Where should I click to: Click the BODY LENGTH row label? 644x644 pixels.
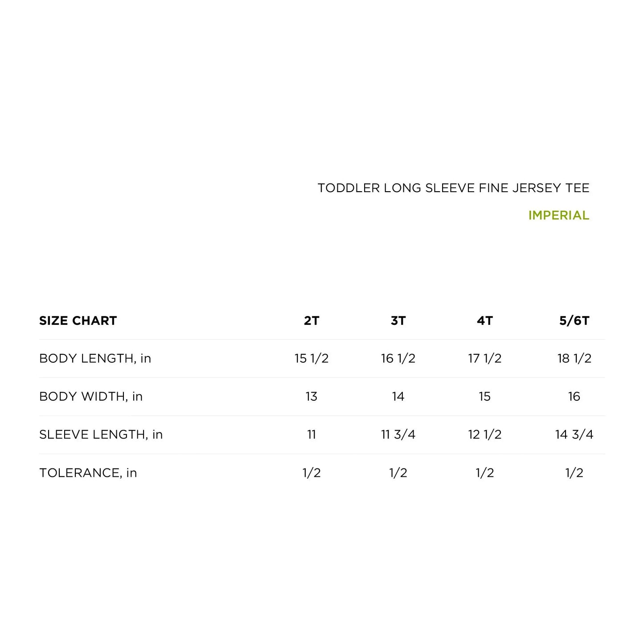[95, 358]
